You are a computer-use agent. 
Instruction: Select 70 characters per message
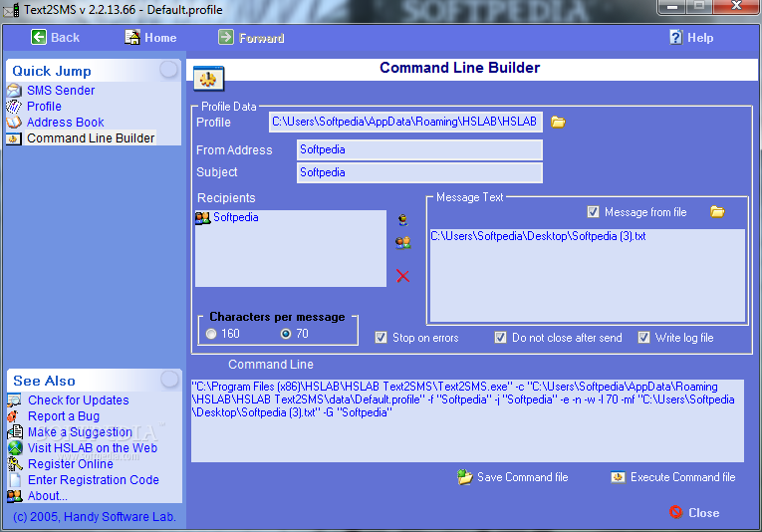[x=286, y=334]
